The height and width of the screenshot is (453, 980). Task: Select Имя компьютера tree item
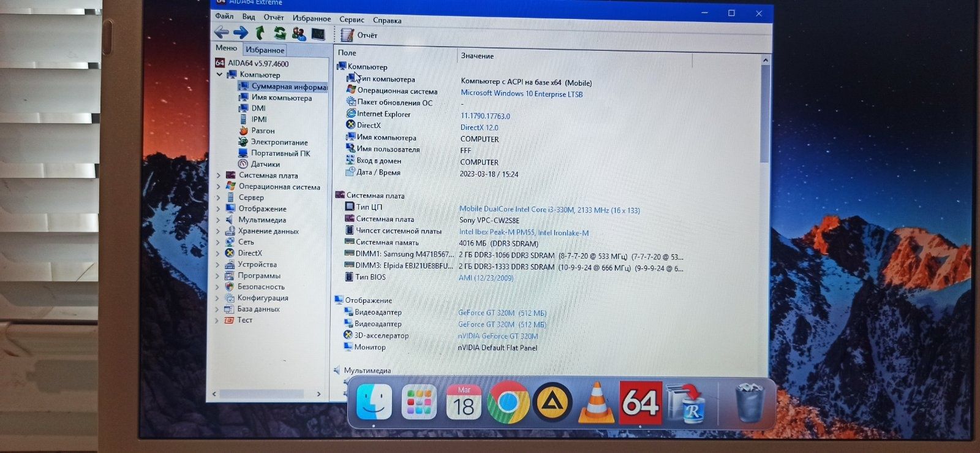pyautogui.click(x=275, y=97)
